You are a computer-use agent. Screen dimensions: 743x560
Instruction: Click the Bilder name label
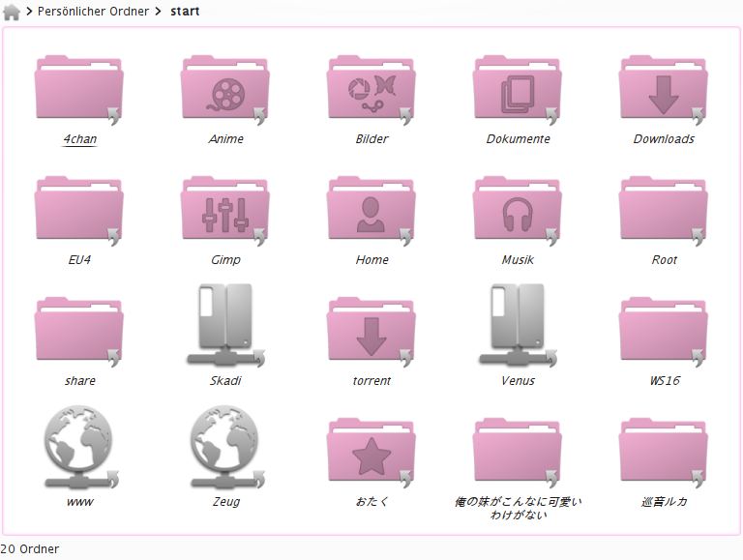pos(371,139)
